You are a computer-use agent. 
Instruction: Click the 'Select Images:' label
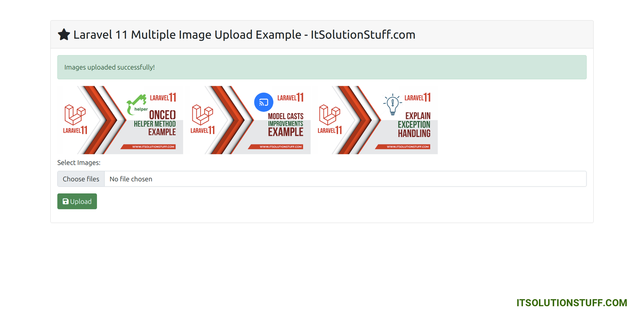(x=79, y=163)
